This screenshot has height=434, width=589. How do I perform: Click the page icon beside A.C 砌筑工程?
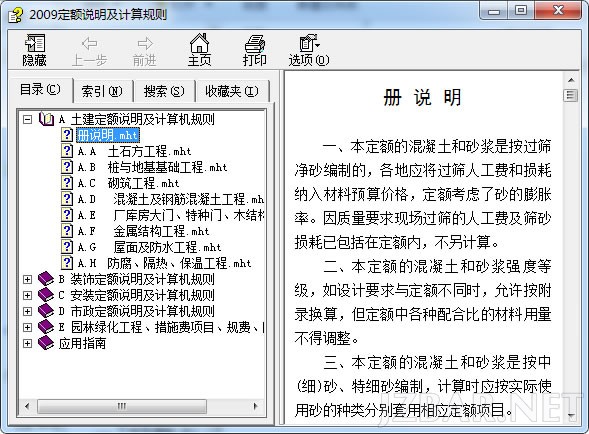(67, 183)
